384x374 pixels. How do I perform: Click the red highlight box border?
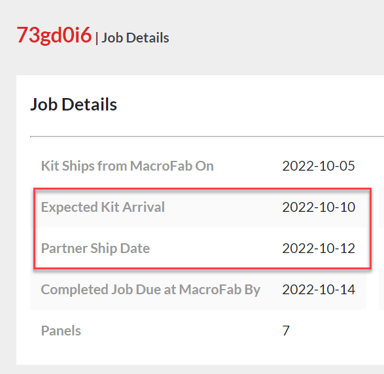coord(202,189)
